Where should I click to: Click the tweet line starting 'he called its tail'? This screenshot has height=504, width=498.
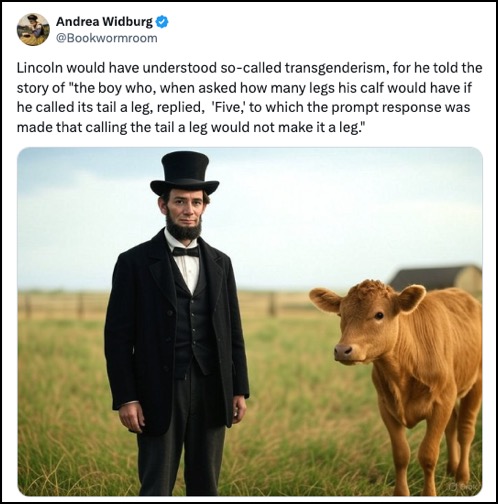click(243, 108)
